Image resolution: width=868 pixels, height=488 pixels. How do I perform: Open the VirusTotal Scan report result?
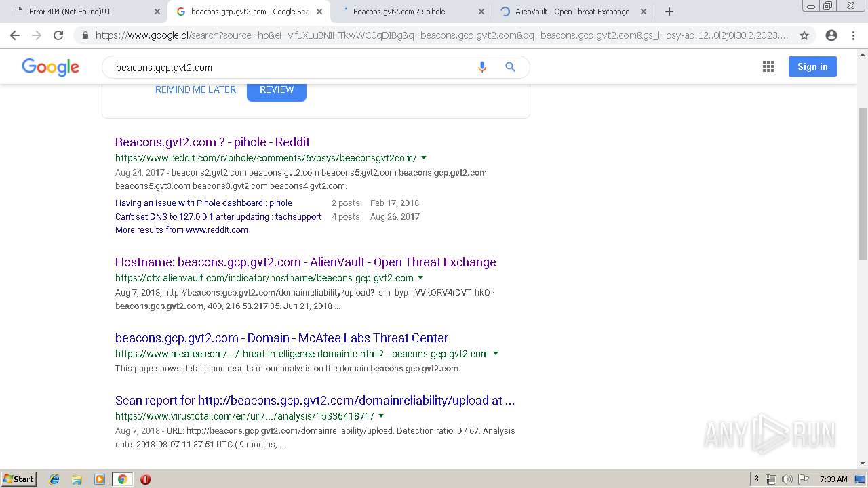click(x=315, y=400)
